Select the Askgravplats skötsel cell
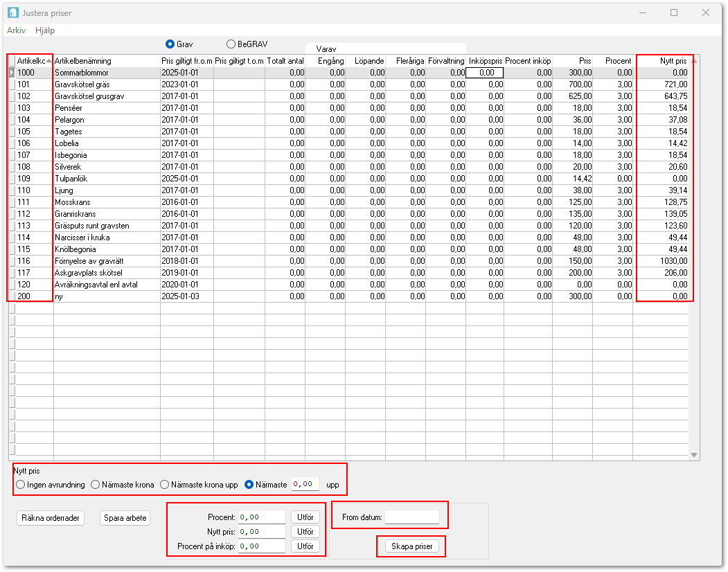This screenshot has height=572, width=728. tap(107, 273)
